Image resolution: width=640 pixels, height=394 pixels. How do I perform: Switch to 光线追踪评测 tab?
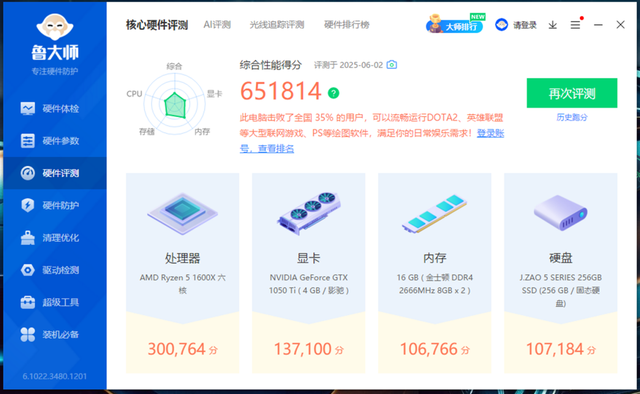click(x=277, y=25)
